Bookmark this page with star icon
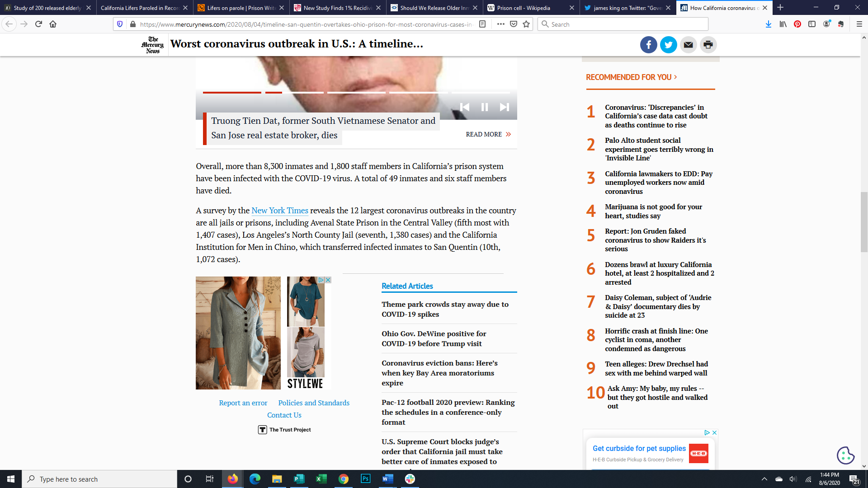Image resolution: width=868 pixels, height=488 pixels. point(526,24)
